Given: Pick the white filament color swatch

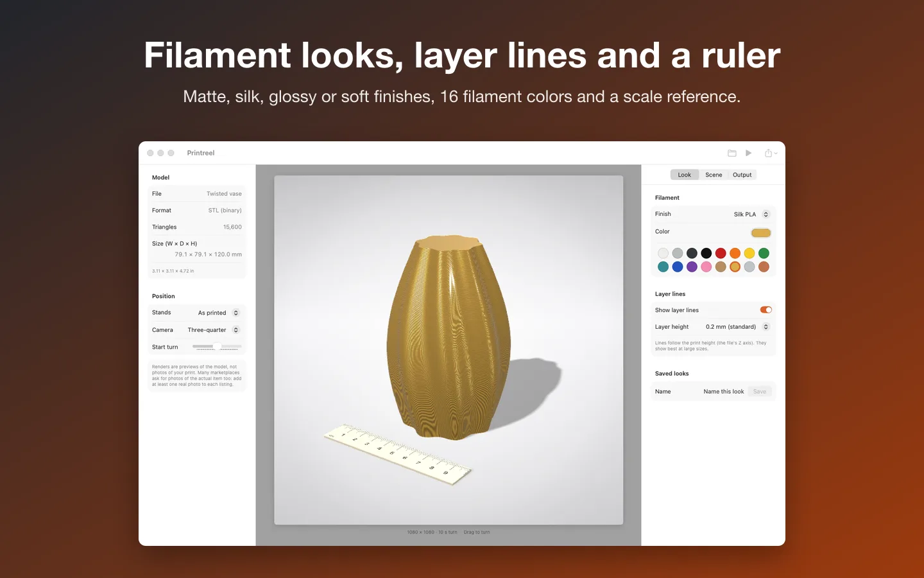Looking at the screenshot, I should click(x=663, y=253).
